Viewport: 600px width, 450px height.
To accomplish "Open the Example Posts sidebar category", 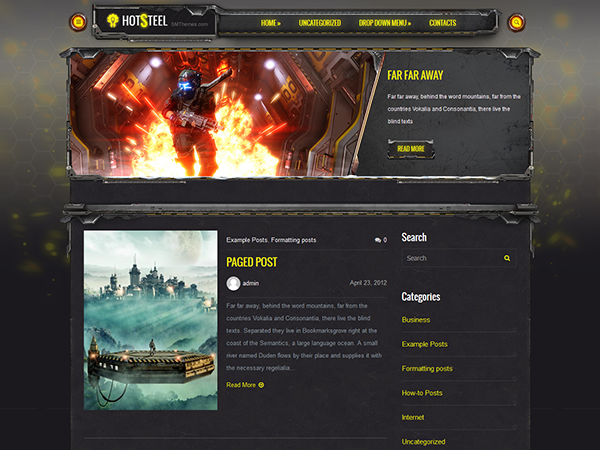I will click(x=424, y=344).
